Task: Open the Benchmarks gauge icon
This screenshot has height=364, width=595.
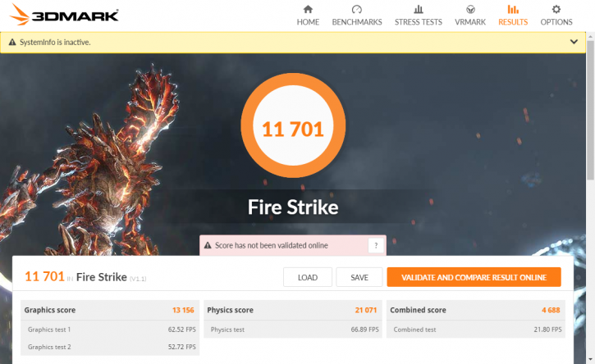Action: pyautogui.click(x=357, y=9)
